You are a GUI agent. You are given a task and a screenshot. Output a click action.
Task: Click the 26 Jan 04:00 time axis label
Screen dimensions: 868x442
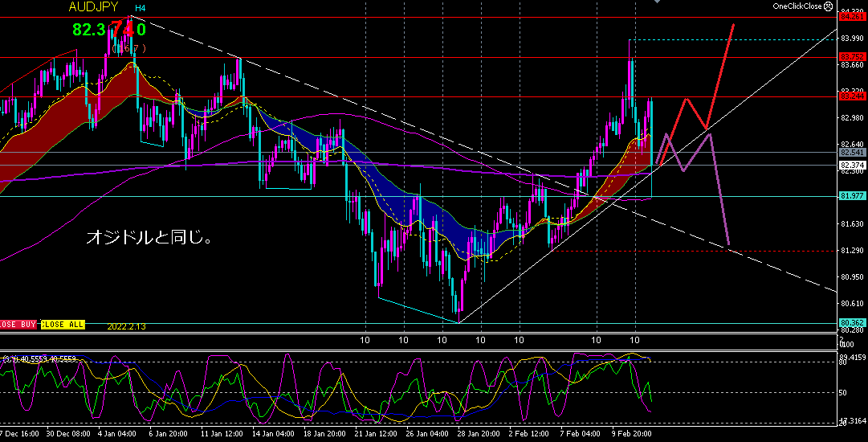[x=429, y=434]
